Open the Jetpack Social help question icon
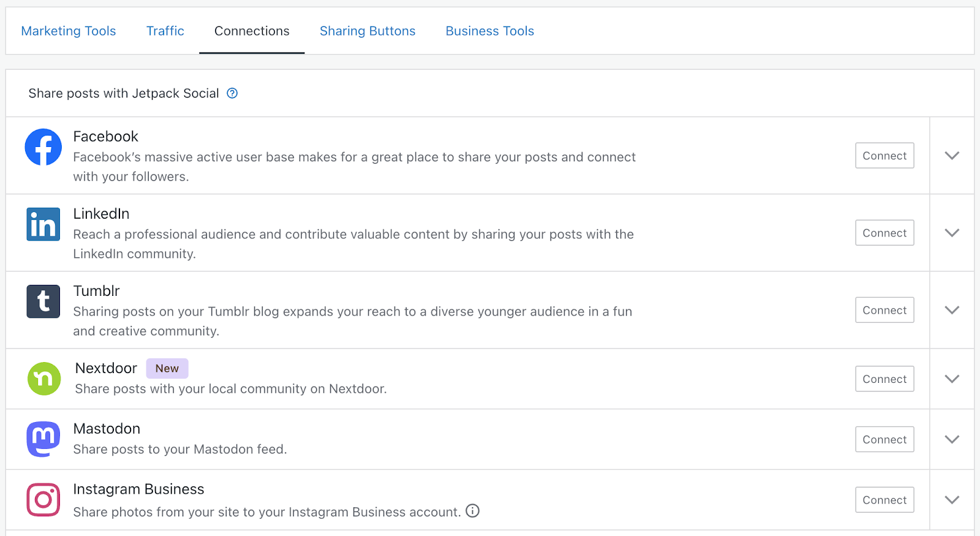This screenshot has height=536, width=980. (x=232, y=93)
